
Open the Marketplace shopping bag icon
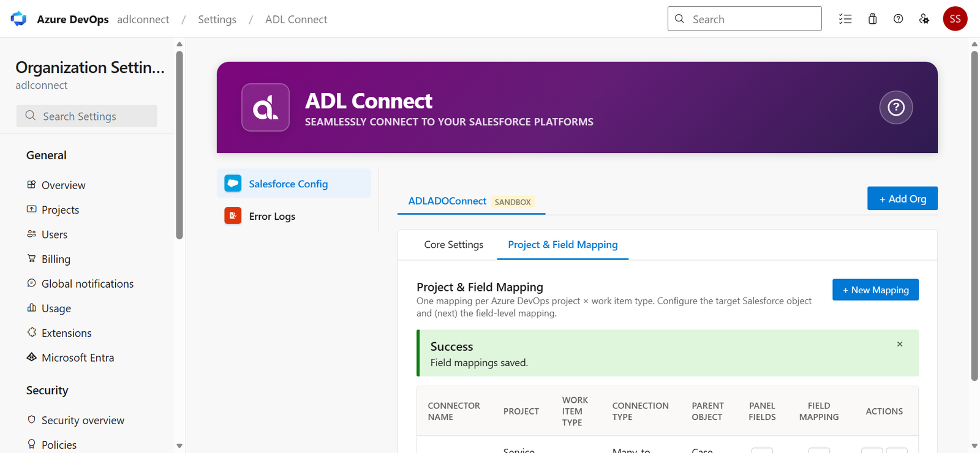(872, 19)
